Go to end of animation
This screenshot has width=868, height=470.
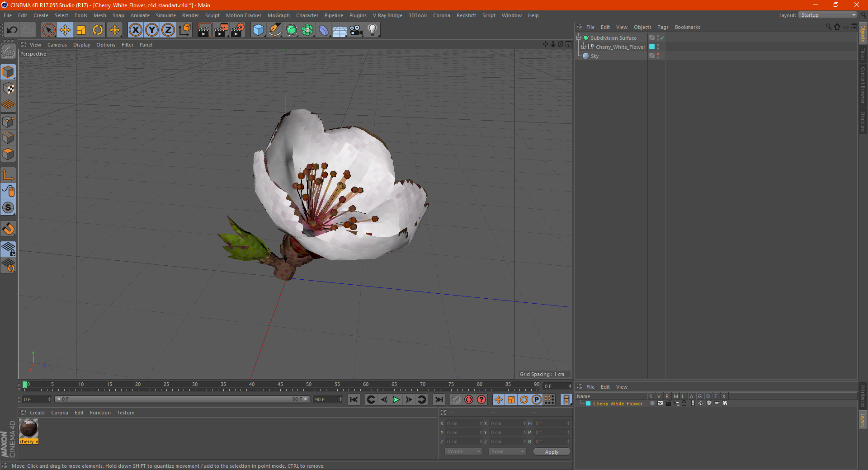pos(439,399)
